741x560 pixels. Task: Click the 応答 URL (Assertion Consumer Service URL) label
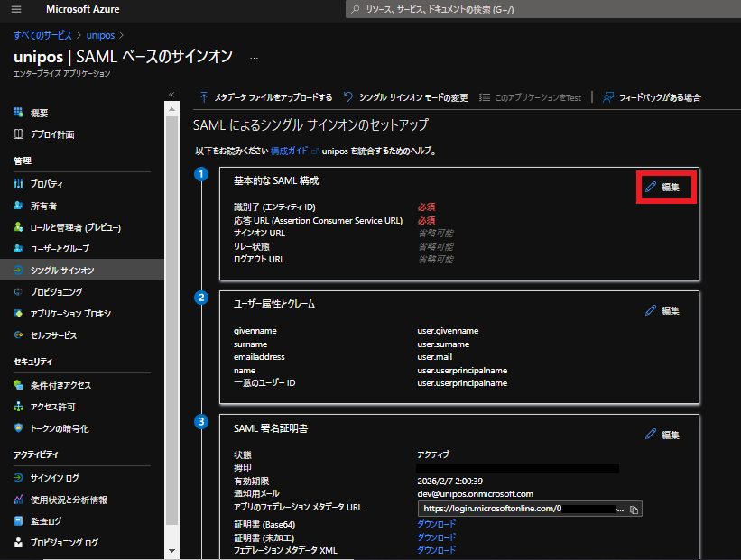[x=318, y=220]
